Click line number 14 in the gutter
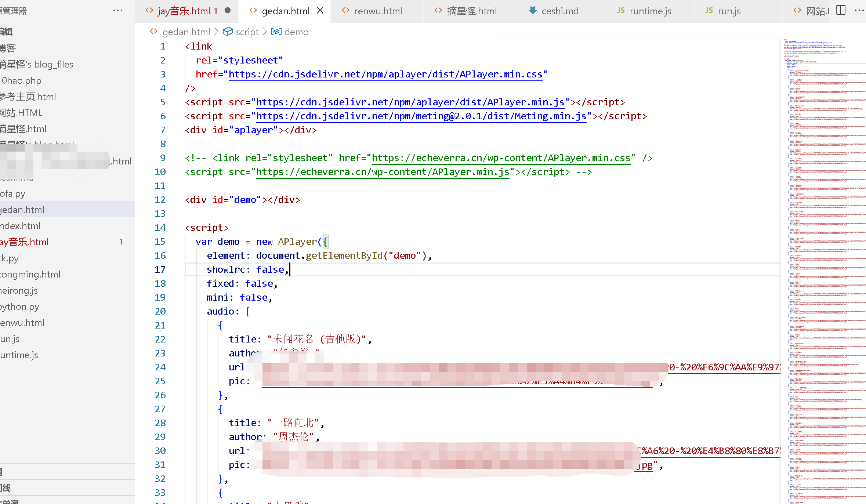The width and height of the screenshot is (866, 504). coord(160,228)
